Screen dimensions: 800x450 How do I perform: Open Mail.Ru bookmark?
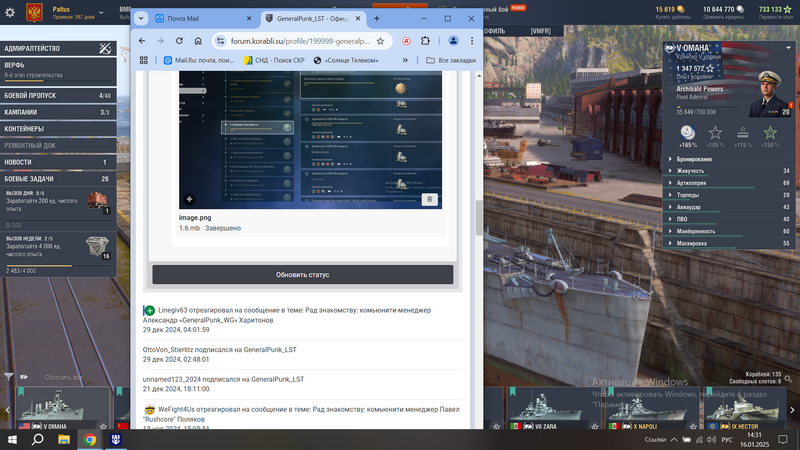click(198, 60)
